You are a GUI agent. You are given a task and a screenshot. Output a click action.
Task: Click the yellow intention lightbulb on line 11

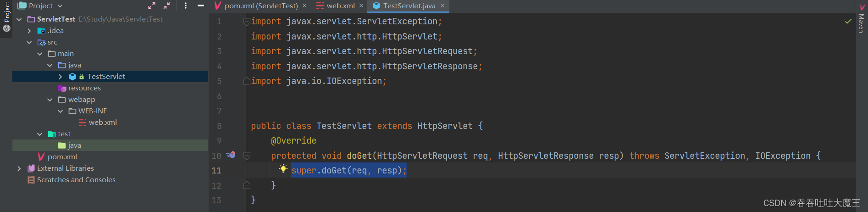[283, 169]
